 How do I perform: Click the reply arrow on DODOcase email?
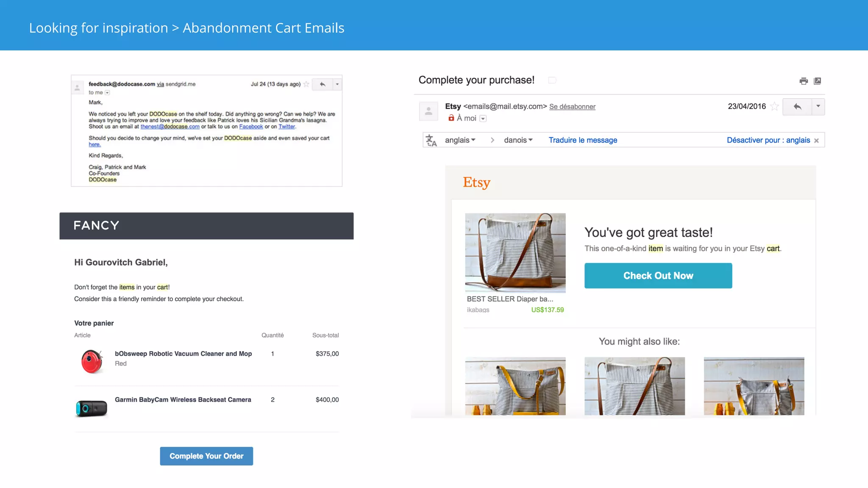(x=323, y=84)
